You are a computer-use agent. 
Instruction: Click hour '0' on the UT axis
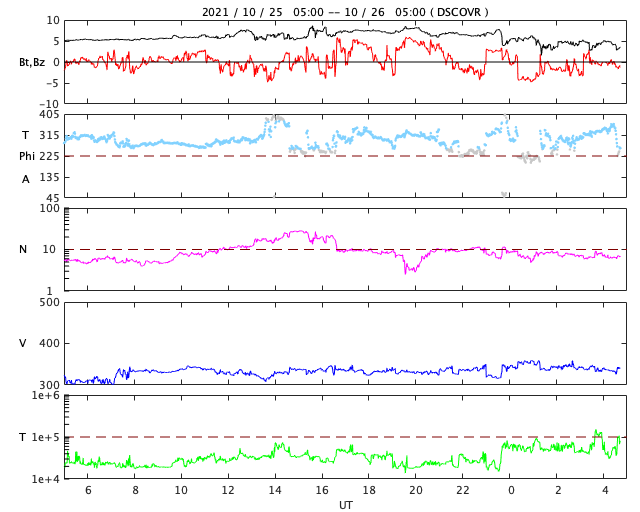click(x=511, y=490)
